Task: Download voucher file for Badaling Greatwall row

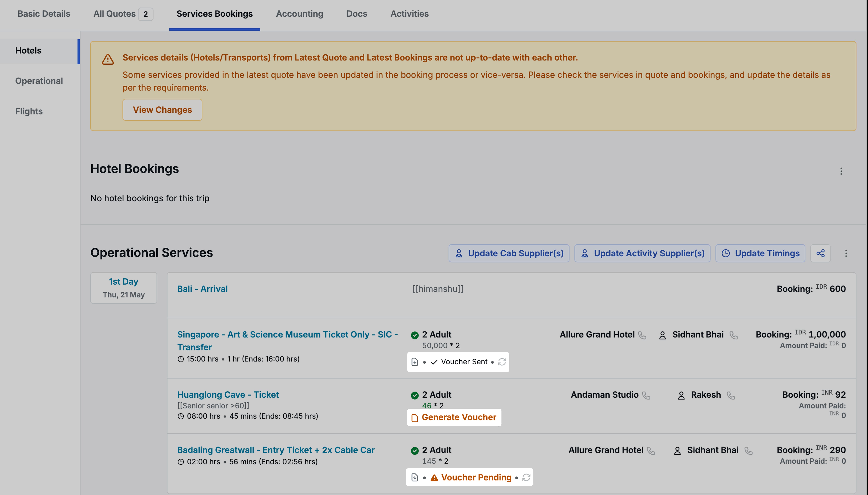Action: click(x=415, y=477)
